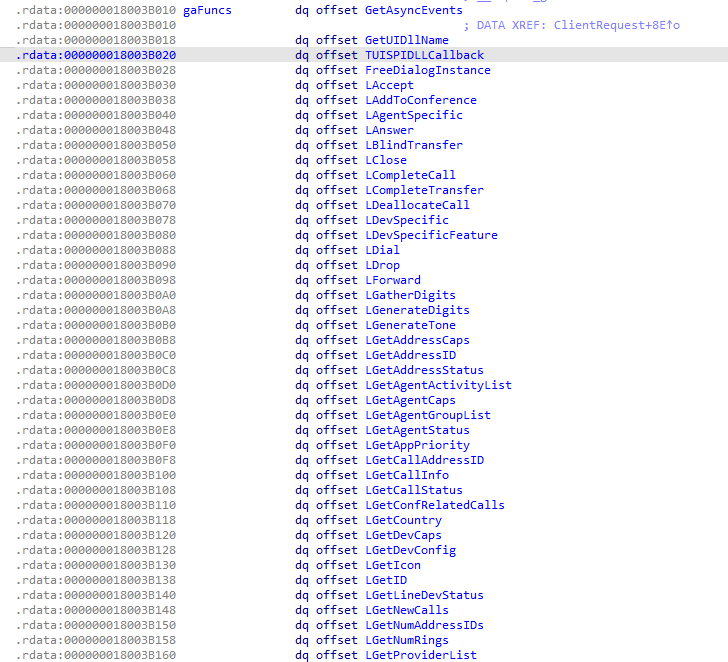Click the LGetLineDevStatus function name
728x662 pixels.
[424, 595]
